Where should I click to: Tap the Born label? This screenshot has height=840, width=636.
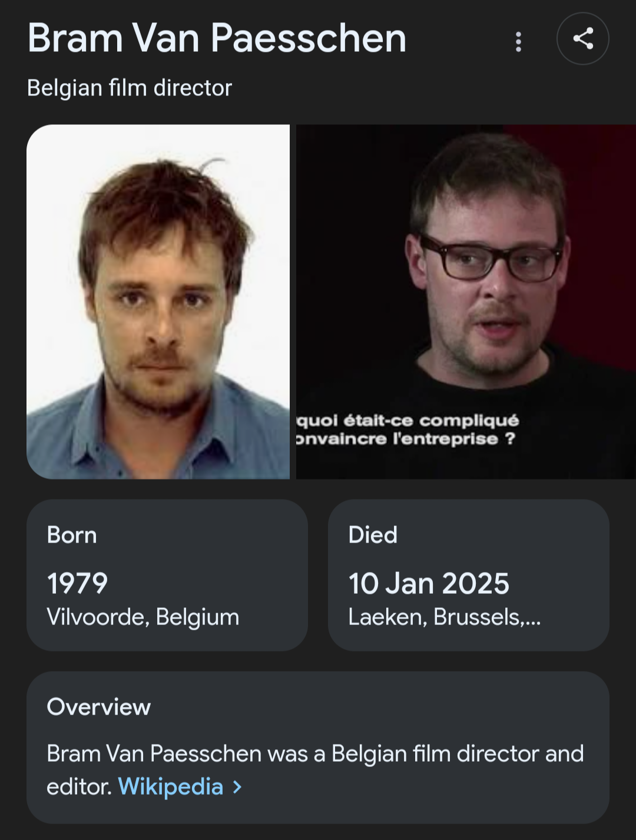[x=72, y=535]
